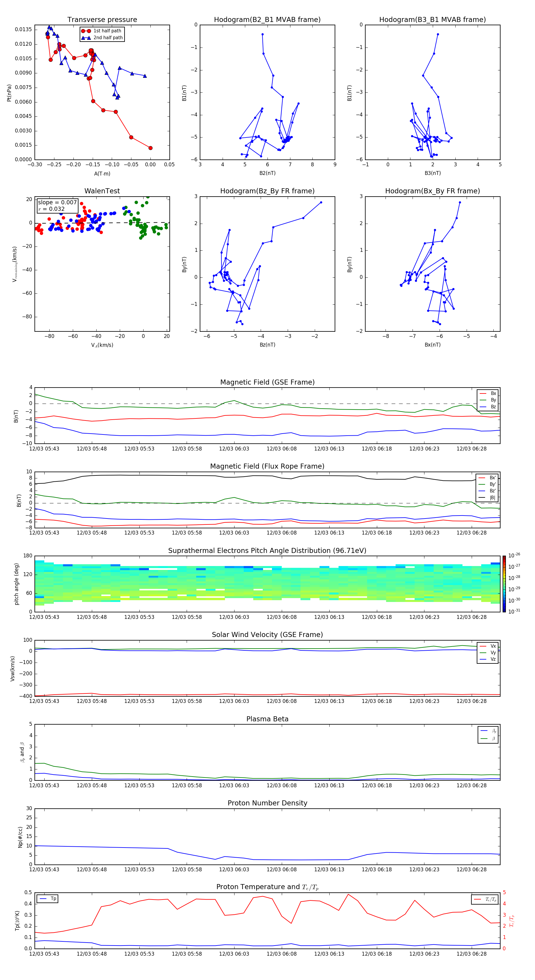Image resolution: width=535 pixels, height=980 pixels.
Task: Click the 'Solar Wind Velocity (GSE Frame)' title
Action: pyautogui.click(x=267, y=635)
